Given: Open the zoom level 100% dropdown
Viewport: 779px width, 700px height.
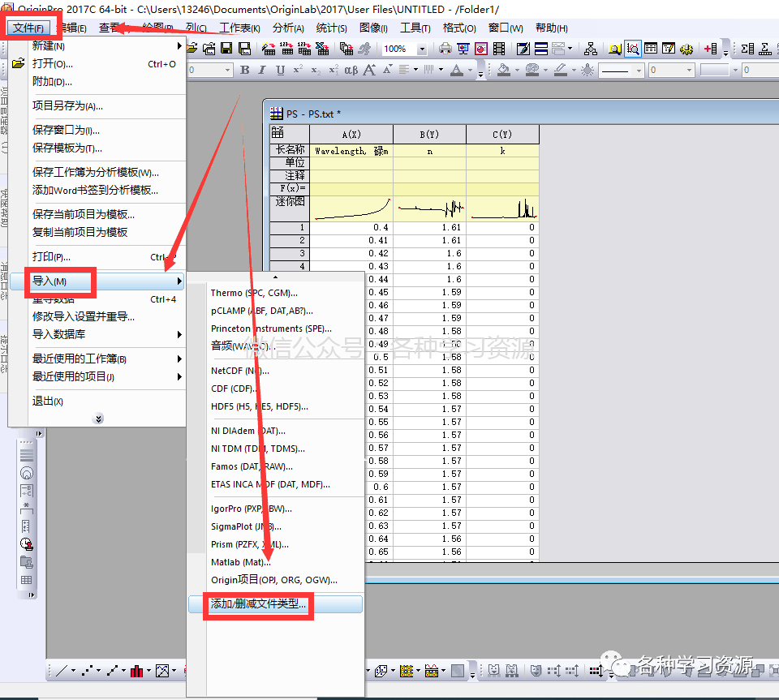Looking at the screenshot, I should click(421, 49).
